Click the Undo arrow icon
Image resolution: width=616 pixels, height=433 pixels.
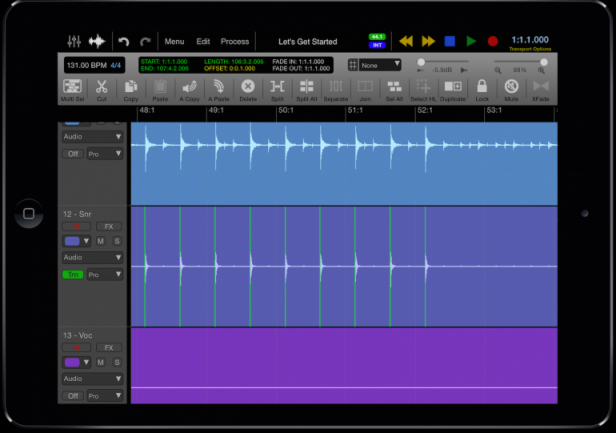click(124, 41)
